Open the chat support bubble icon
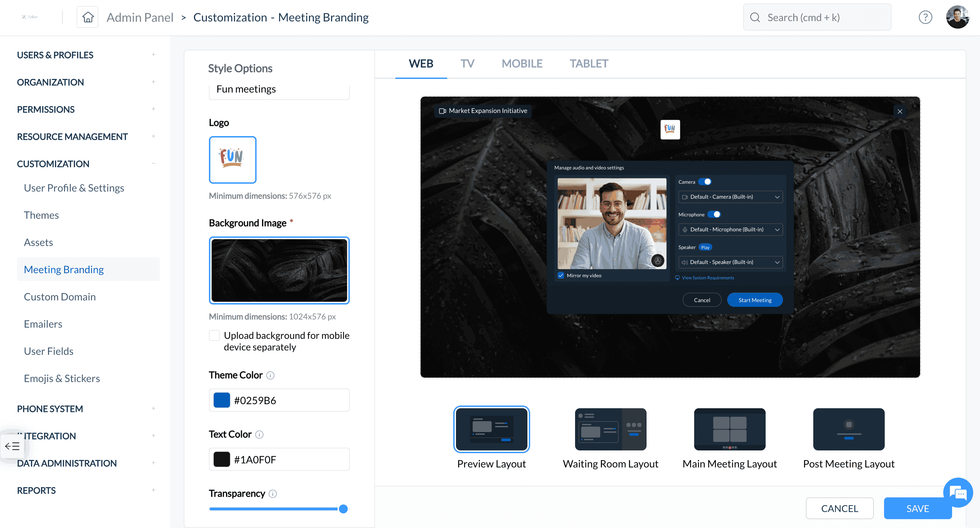980x528 pixels. click(x=958, y=493)
